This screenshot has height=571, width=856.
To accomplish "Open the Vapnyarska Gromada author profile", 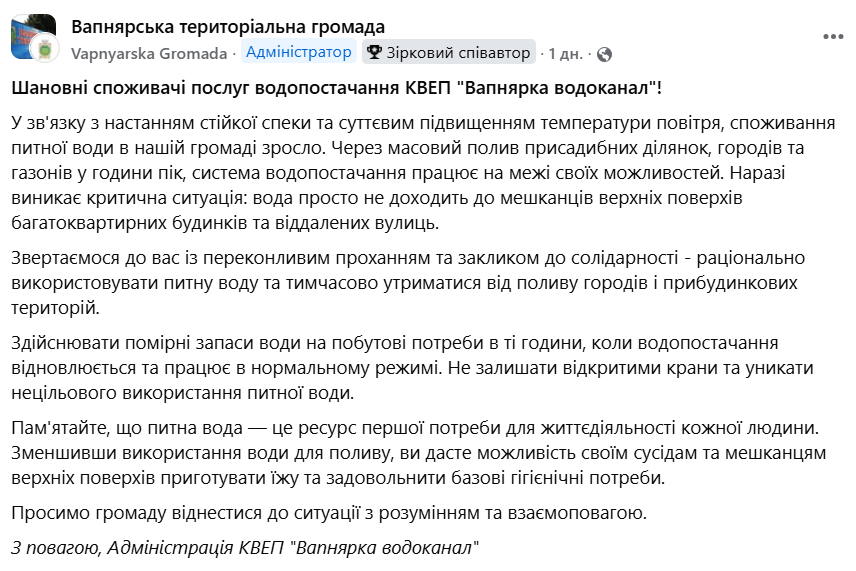I will coord(148,53).
